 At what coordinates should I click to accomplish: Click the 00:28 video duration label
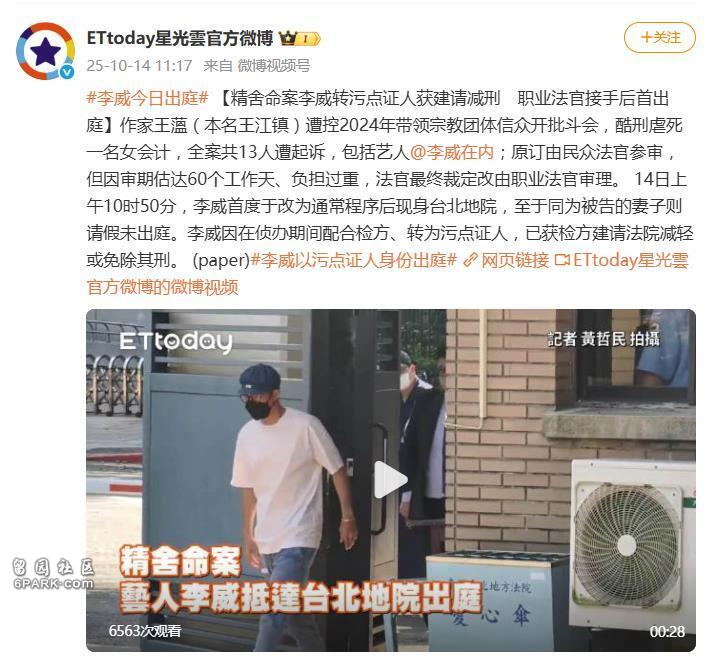click(667, 631)
